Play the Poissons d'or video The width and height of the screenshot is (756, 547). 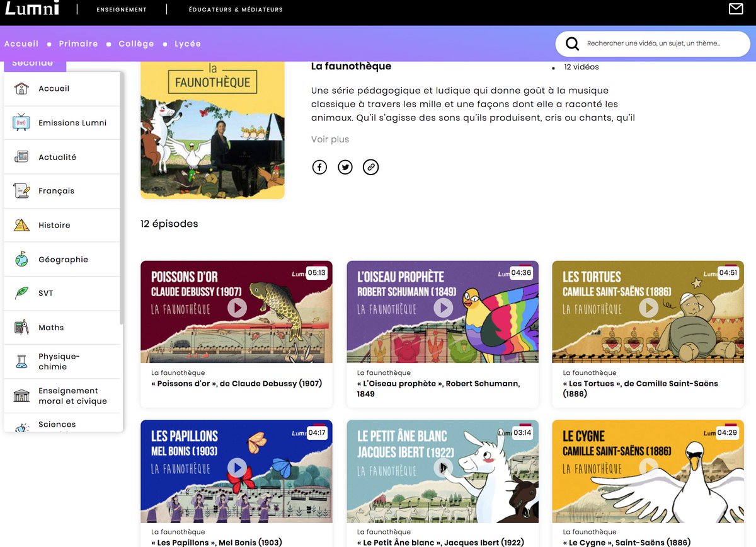(x=237, y=308)
